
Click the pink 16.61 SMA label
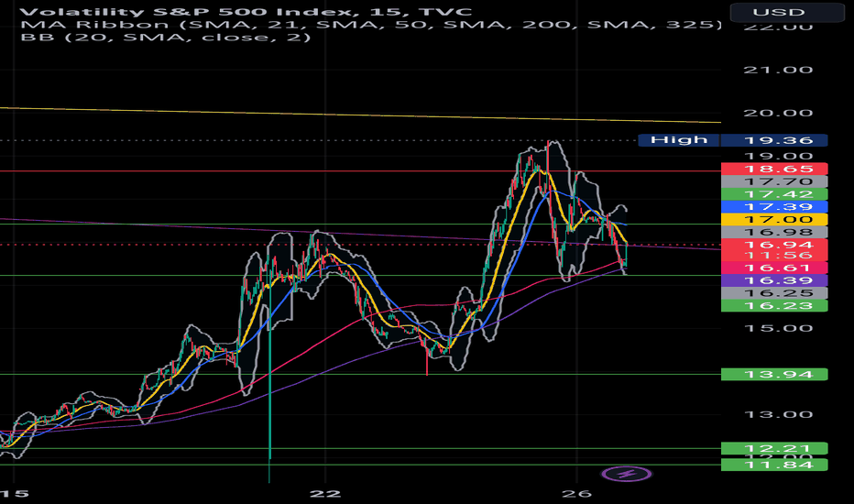coord(774,268)
